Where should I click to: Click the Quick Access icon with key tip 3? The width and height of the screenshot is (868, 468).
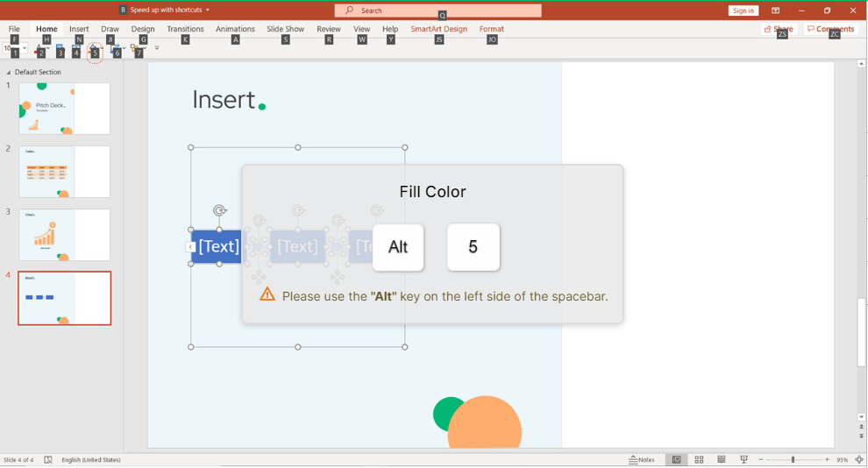(60, 49)
